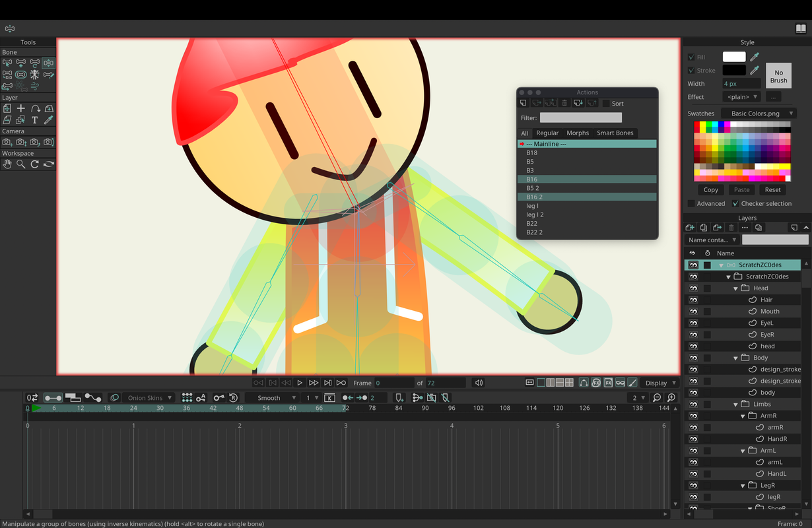Click the Copy style button

711,190
